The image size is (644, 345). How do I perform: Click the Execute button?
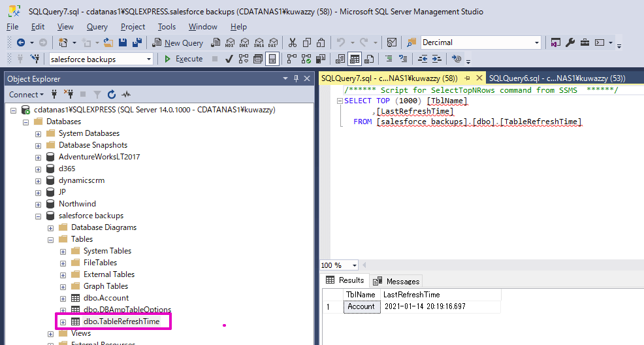tap(183, 59)
